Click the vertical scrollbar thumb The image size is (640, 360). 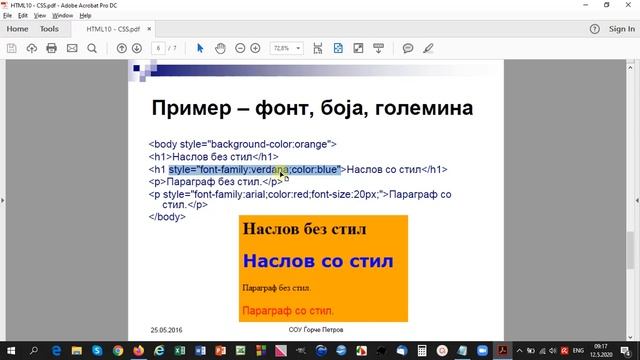point(630,250)
